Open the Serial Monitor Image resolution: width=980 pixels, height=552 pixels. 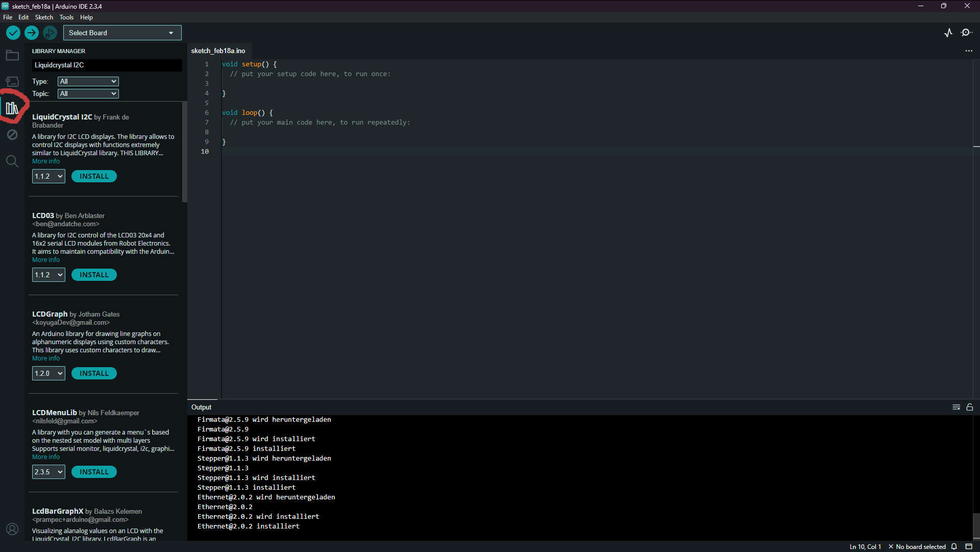pos(966,33)
